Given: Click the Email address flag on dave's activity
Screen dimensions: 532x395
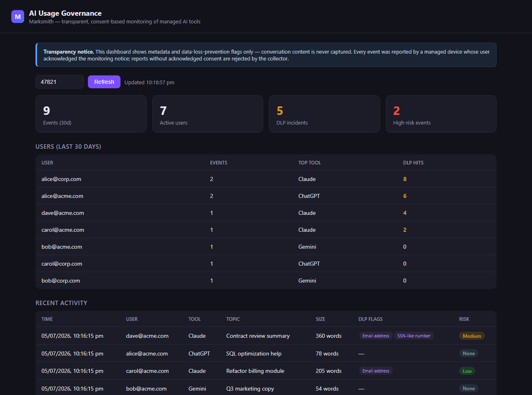Looking at the screenshot, I should pos(376,336).
